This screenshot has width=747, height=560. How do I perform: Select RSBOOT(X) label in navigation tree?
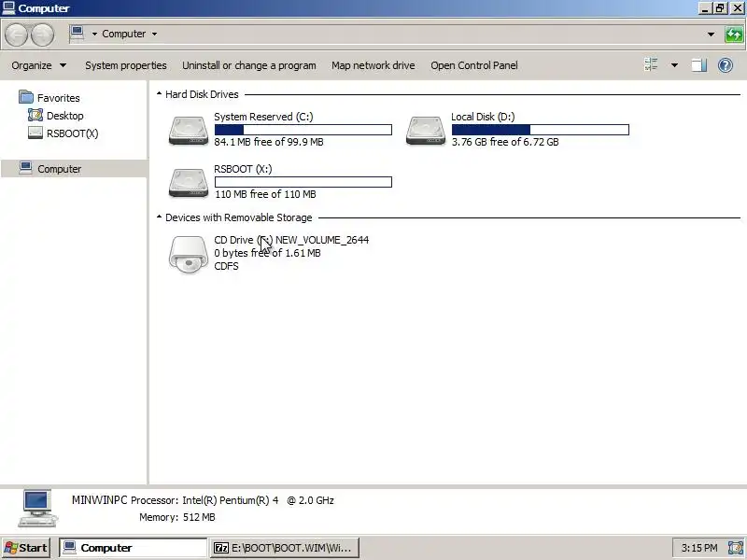[x=73, y=133]
